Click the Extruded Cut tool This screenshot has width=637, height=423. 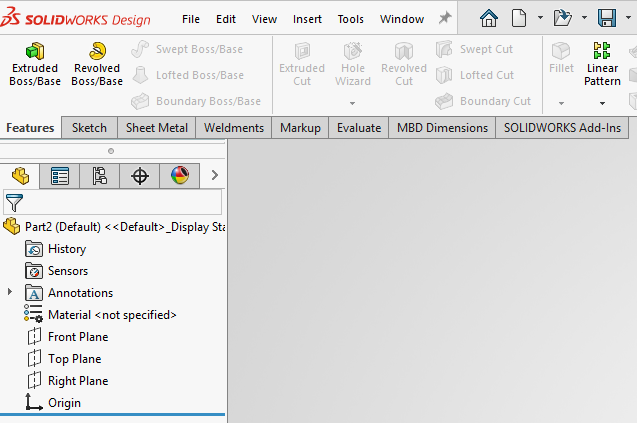(302, 64)
